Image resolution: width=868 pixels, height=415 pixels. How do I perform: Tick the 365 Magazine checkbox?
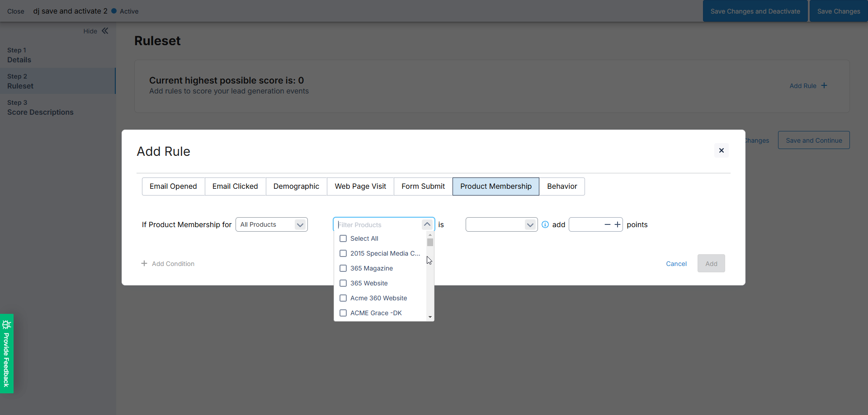pyautogui.click(x=343, y=268)
